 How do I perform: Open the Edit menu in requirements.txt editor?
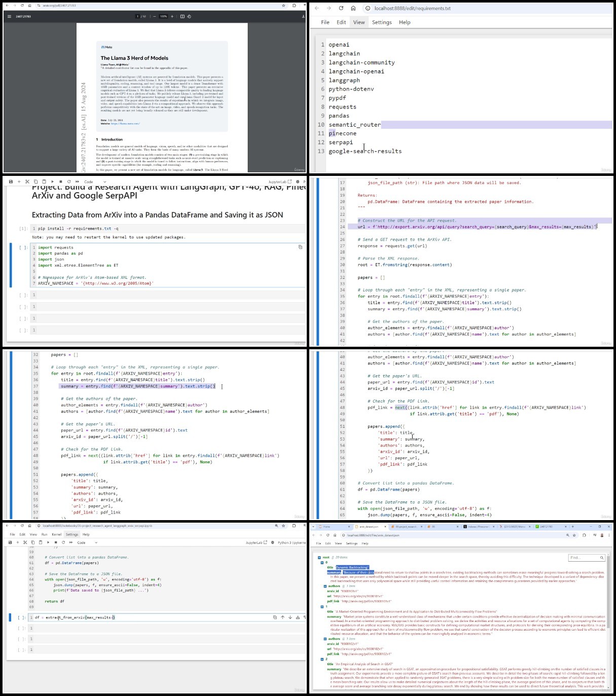pyautogui.click(x=341, y=22)
